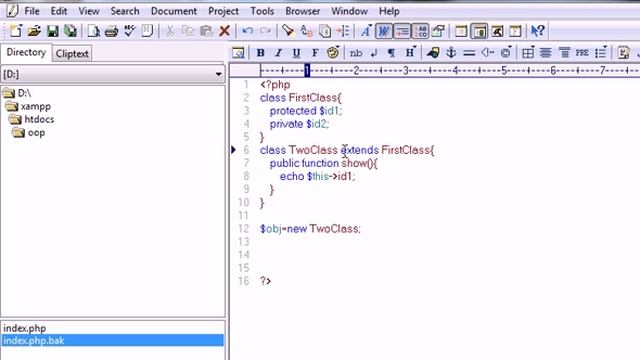Click the center align icon

546,53
